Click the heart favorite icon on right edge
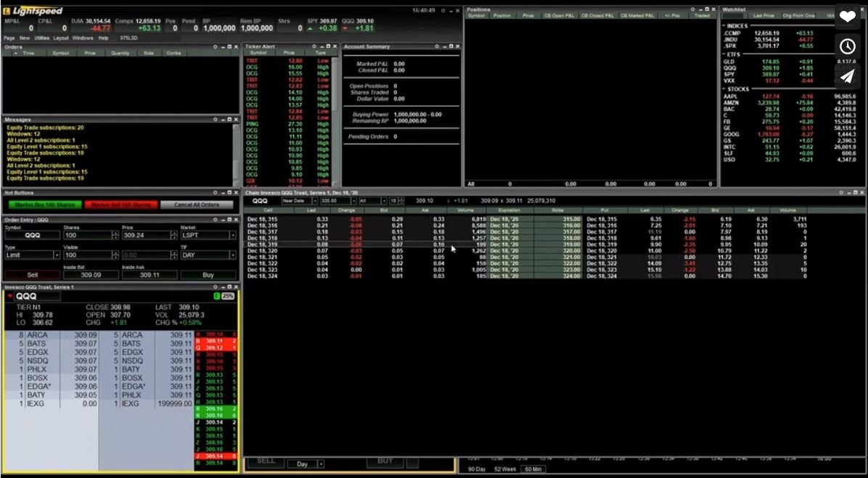Image resolution: width=868 pixels, height=478 pixels. coord(848,15)
